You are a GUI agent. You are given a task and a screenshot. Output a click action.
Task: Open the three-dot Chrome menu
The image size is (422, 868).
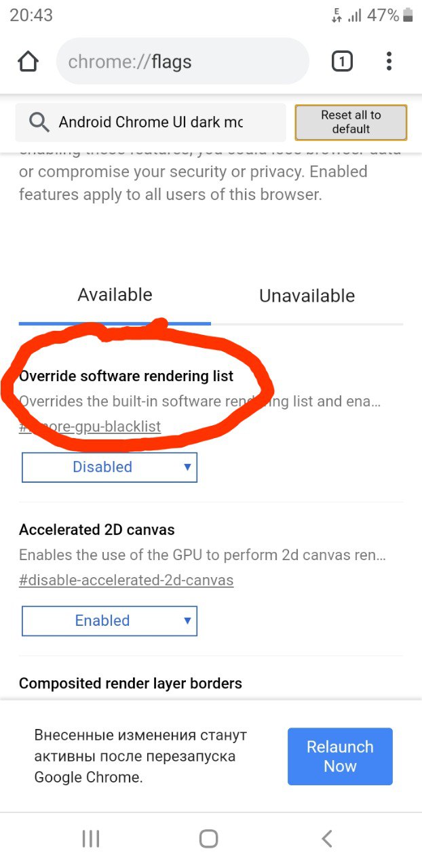pos(389,62)
